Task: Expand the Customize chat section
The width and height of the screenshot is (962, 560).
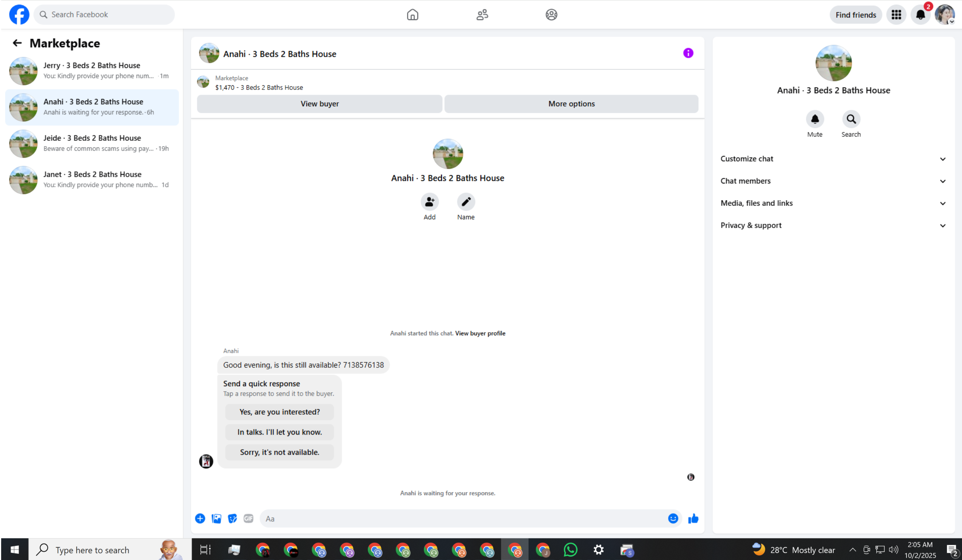Action: (x=833, y=159)
